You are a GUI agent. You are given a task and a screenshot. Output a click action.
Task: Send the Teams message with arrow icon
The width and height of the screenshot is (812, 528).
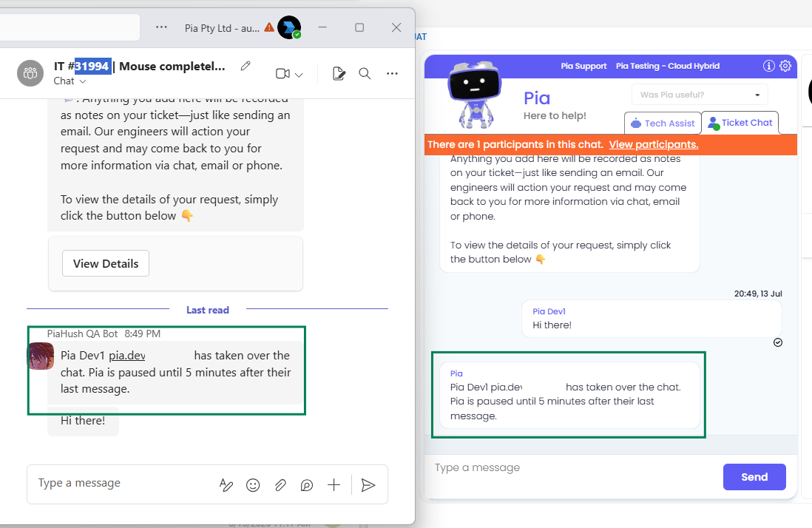point(368,485)
